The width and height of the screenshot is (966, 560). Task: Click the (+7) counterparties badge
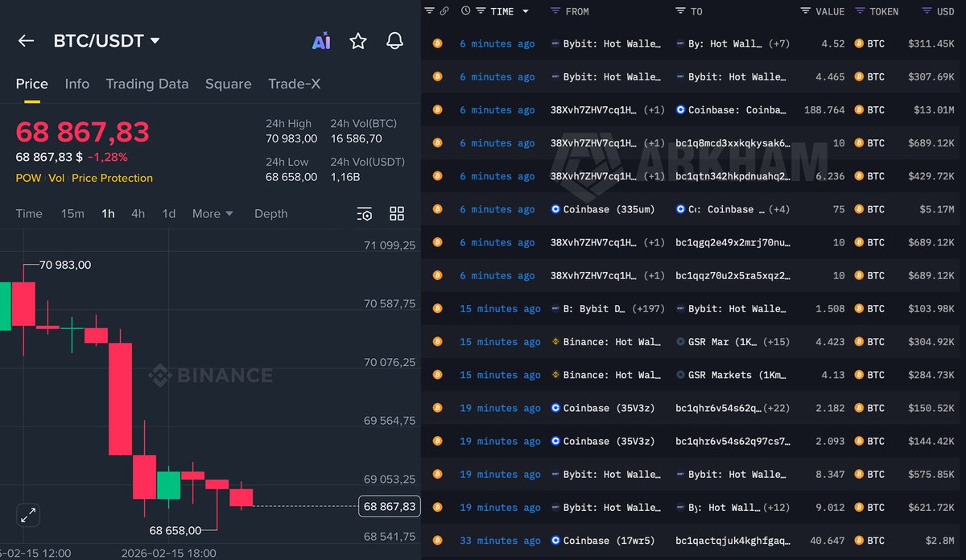point(779,44)
